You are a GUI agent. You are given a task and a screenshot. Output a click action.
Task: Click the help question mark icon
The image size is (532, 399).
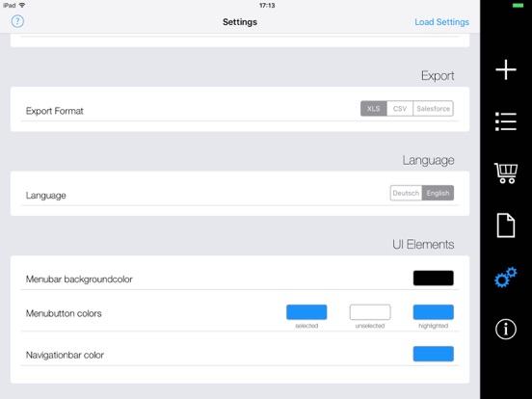pos(17,21)
